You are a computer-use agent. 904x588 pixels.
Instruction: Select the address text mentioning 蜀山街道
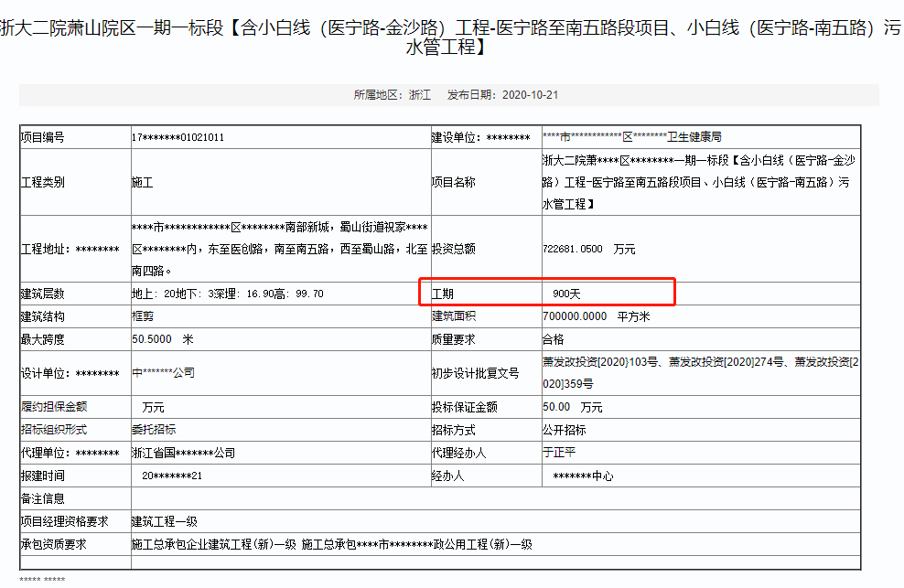point(280,249)
